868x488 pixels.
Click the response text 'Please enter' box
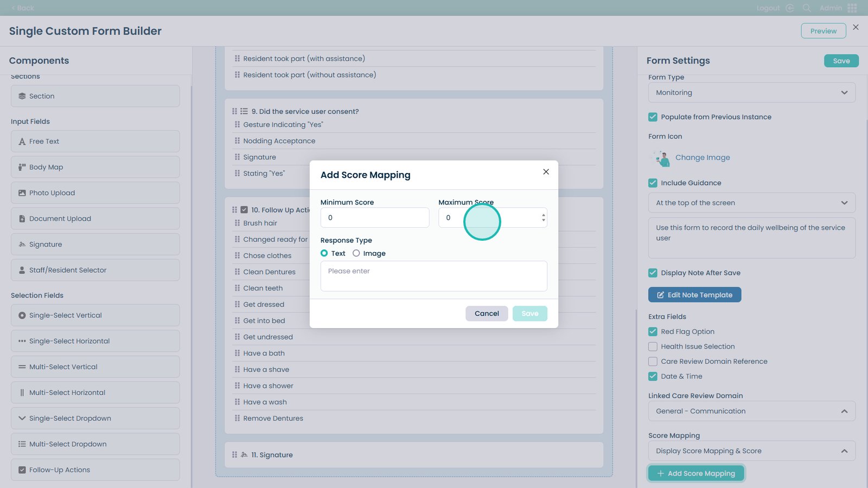[434, 276]
